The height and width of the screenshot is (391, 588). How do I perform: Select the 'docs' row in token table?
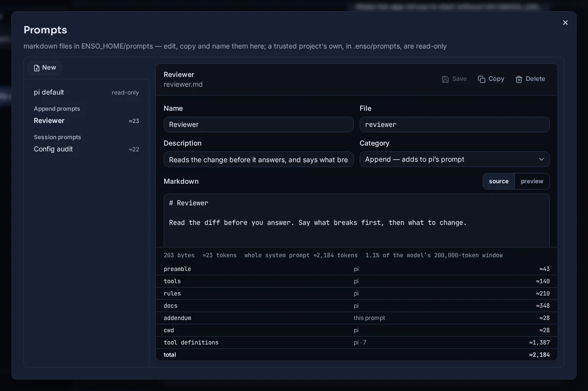357,306
